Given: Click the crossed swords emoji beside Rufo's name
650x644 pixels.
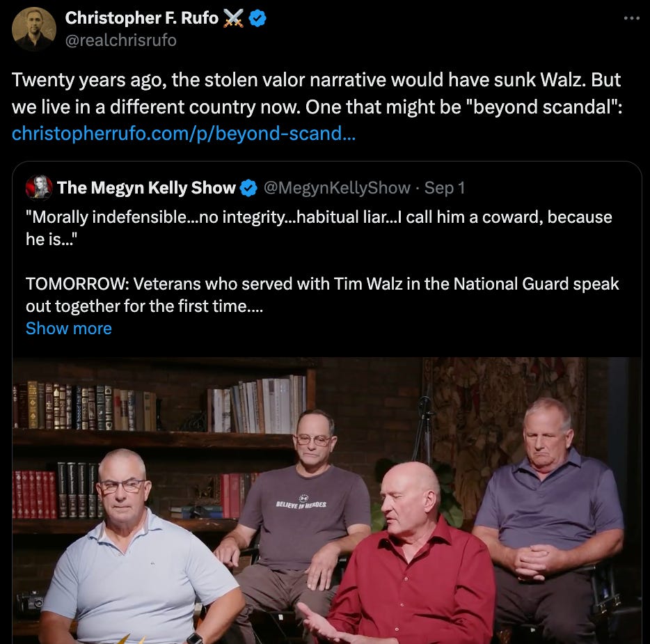Looking at the screenshot, I should [233, 18].
